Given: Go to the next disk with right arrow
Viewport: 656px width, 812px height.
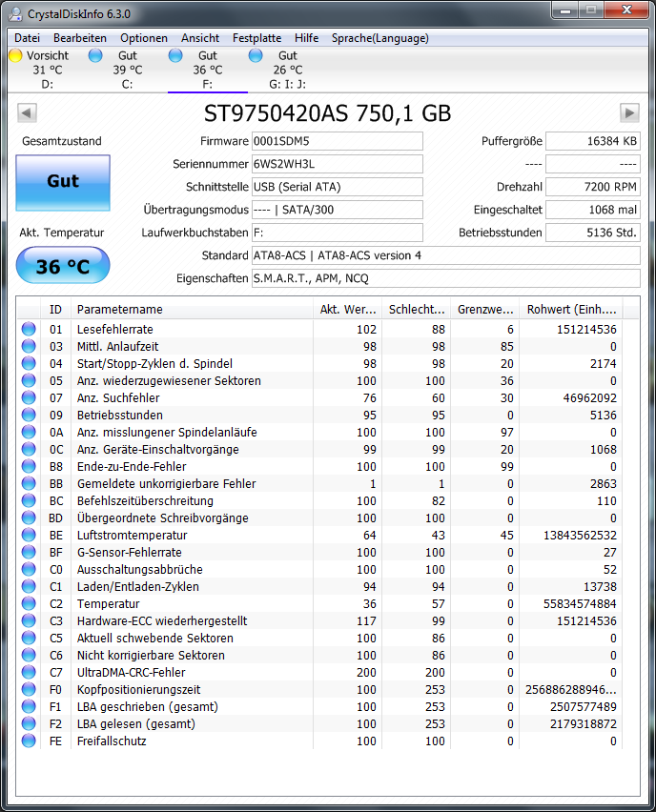Looking at the screenshot, I should pyautogui.click(x=629, y=112).
